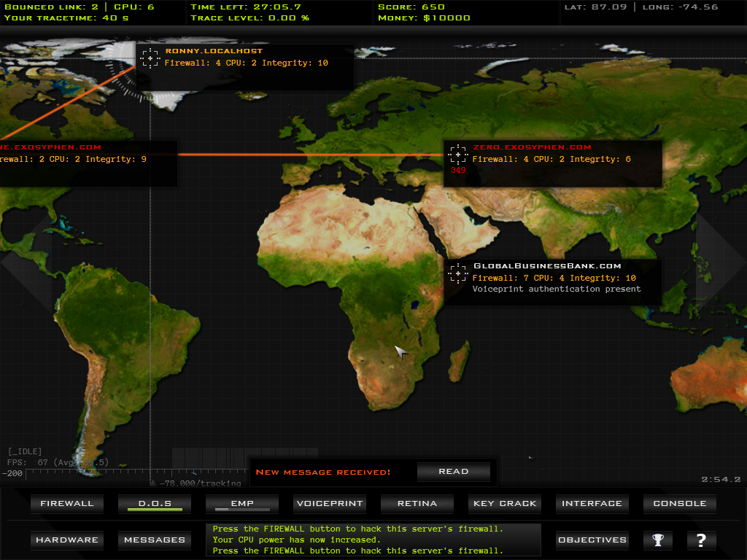
Task: Open the CONSOLE panel
Action: (680, 504)
